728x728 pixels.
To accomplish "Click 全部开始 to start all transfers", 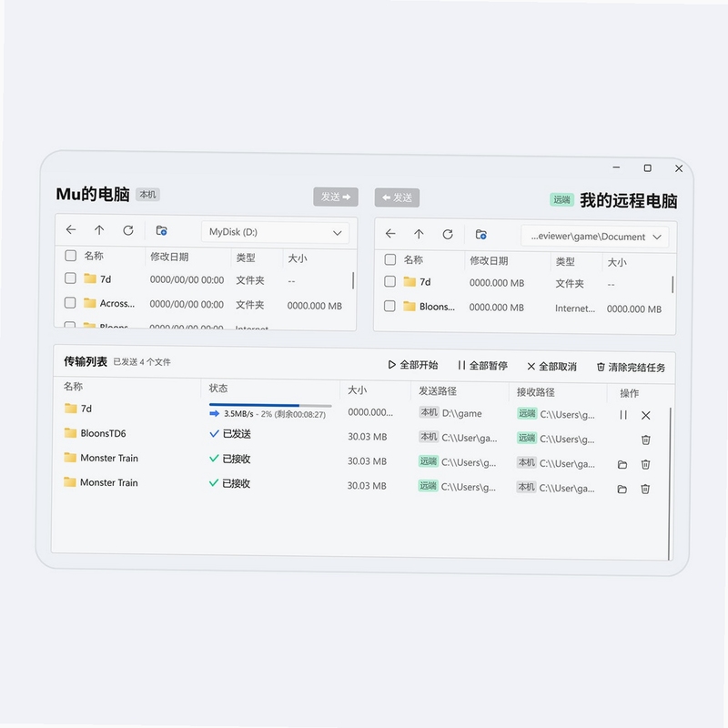I will [413, 365].
